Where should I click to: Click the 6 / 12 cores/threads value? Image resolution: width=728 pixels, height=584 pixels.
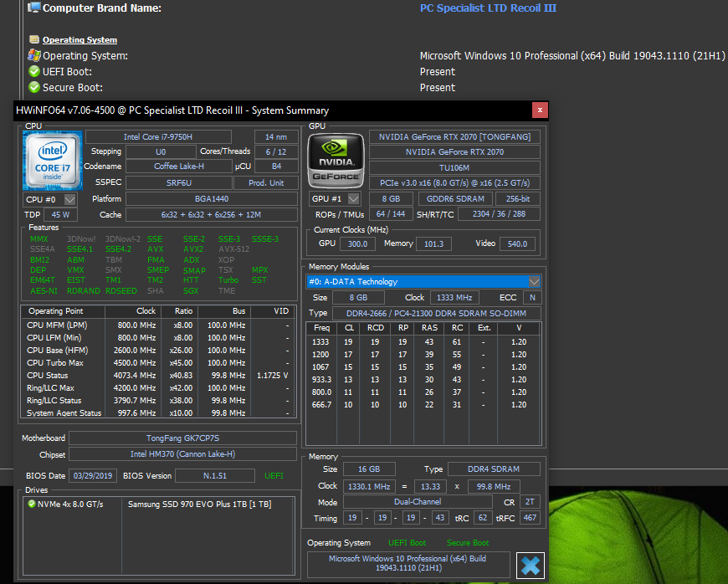point(276,151)
